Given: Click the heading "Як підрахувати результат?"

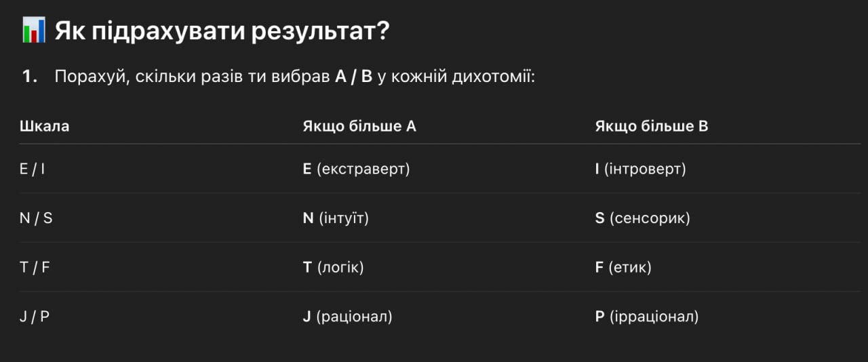Looking at the screenshot, I should click(222, 31).
